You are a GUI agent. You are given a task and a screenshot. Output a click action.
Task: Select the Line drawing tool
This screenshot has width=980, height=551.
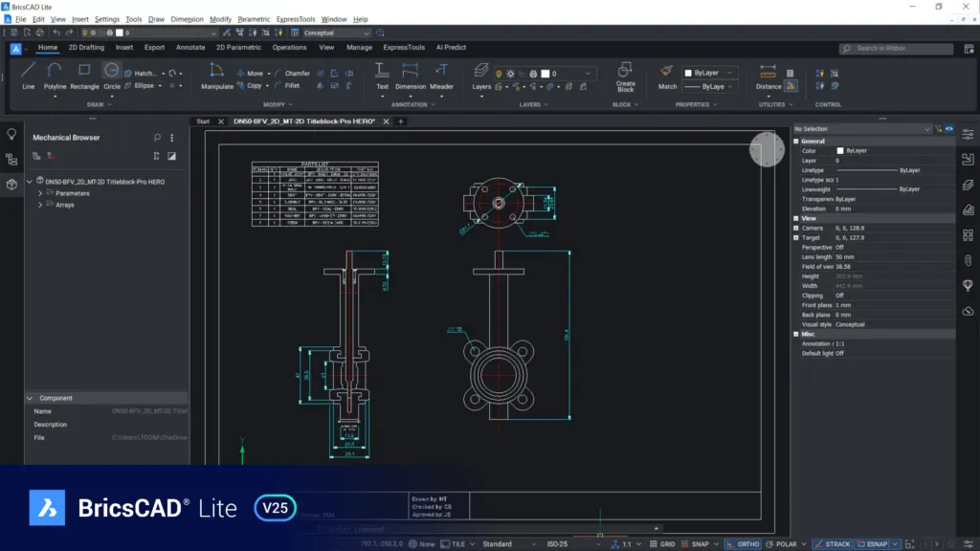tap(28, 77)
